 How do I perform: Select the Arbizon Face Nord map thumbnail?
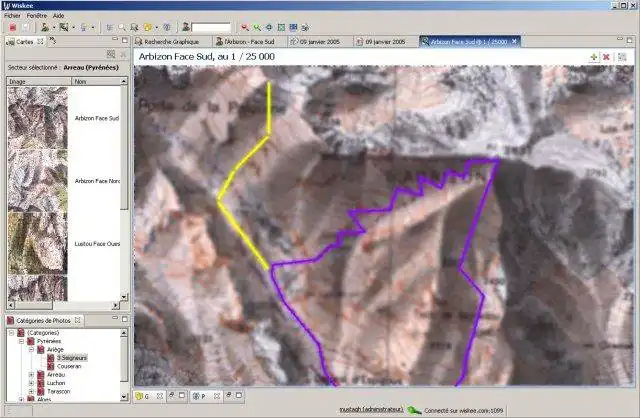(38, 180)
